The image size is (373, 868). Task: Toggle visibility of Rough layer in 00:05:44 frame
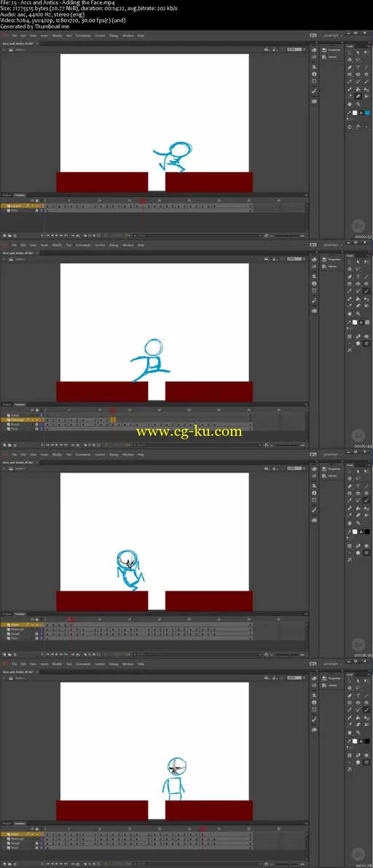(x=32, y=424)
